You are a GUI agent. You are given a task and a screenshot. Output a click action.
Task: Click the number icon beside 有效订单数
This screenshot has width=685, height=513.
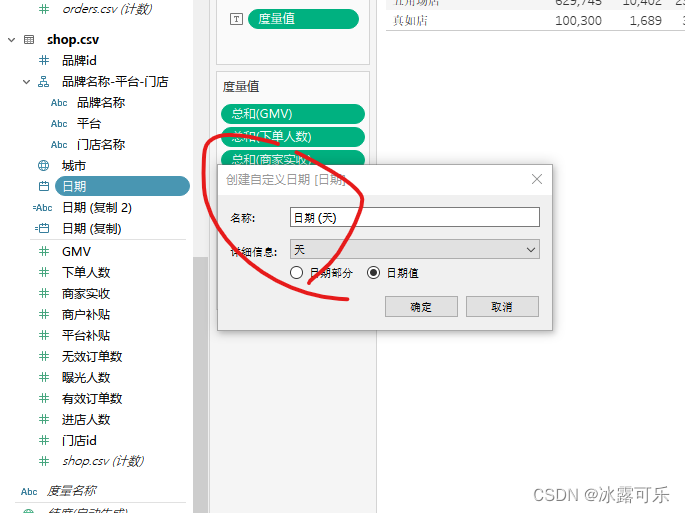pyautogui.click(x=44, y=398)
